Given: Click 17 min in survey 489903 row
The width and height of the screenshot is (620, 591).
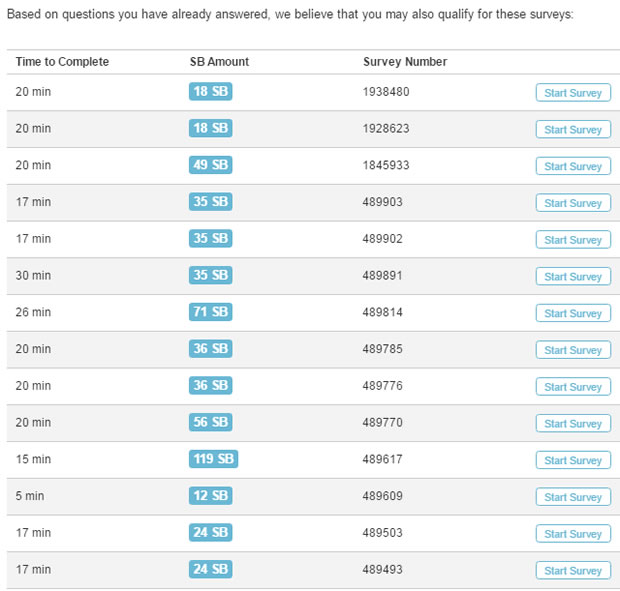Looking at the screenshot, I should point(33,202).
